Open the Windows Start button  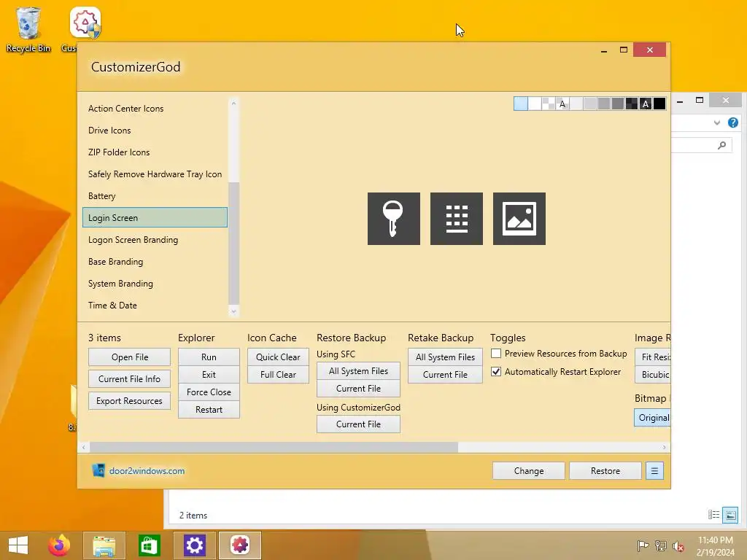pos(18,545)
